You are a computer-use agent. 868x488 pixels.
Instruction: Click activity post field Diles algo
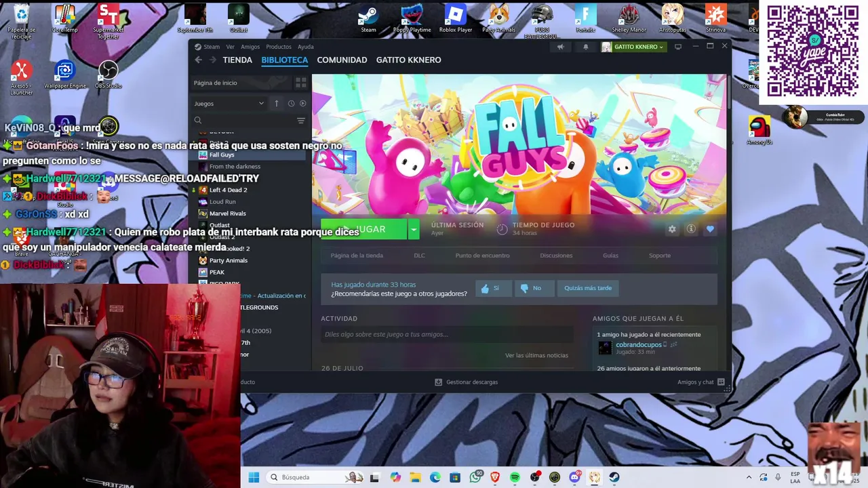[x=447, y=334]
